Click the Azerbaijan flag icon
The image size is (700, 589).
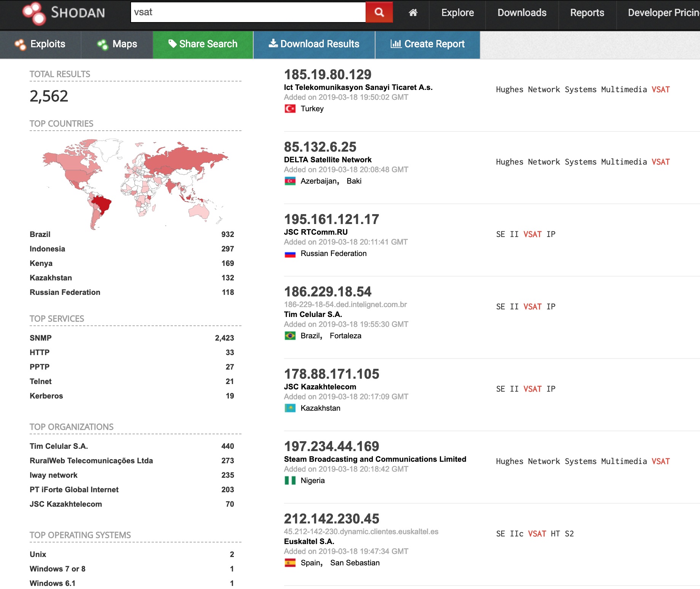pos(290,181)
